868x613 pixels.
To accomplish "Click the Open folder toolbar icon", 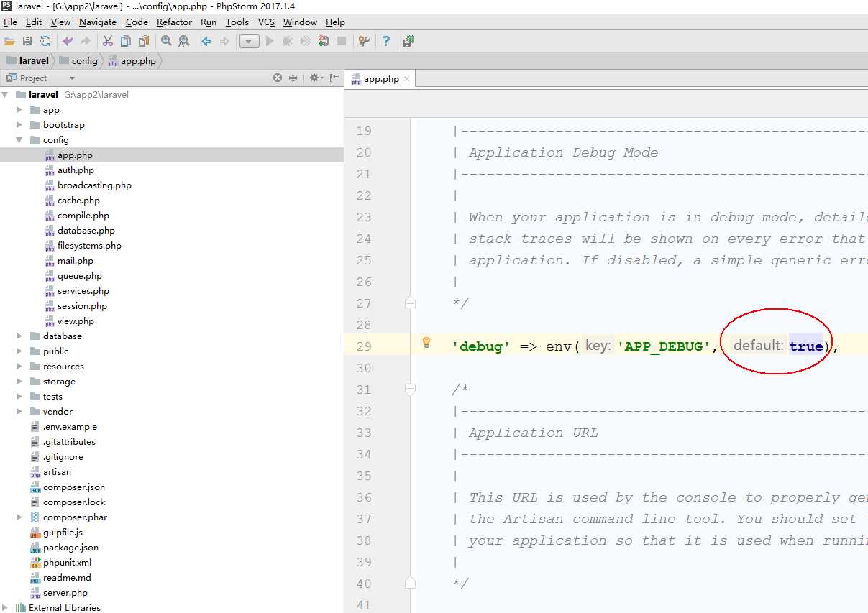I will (x=9, y=42).
